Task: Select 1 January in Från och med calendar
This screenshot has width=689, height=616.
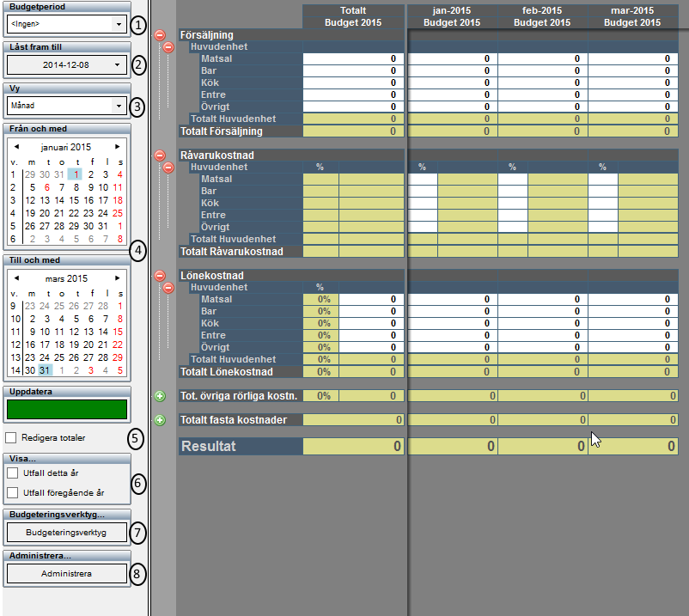Action: pos(76,174)
